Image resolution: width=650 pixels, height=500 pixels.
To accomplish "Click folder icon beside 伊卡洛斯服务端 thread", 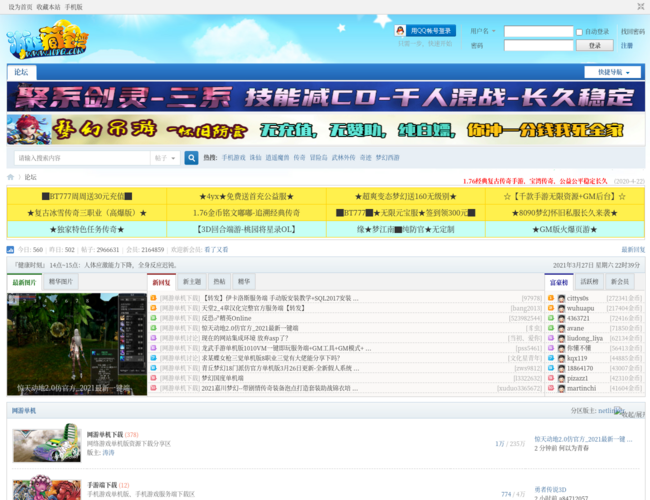I will [x=153, y=298].
